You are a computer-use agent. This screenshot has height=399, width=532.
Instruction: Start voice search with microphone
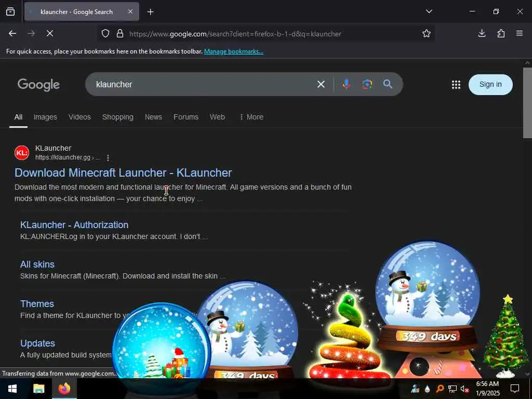347,84
